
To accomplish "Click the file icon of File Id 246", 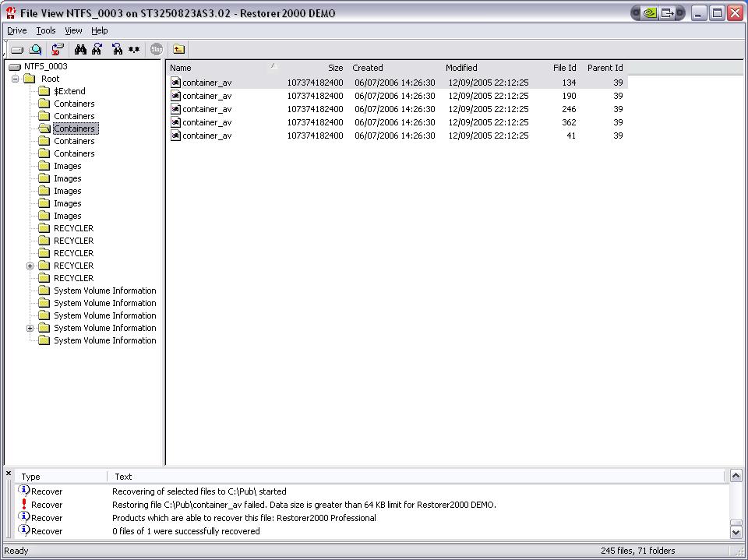I will pyautogui.click(x=175, y=109).
